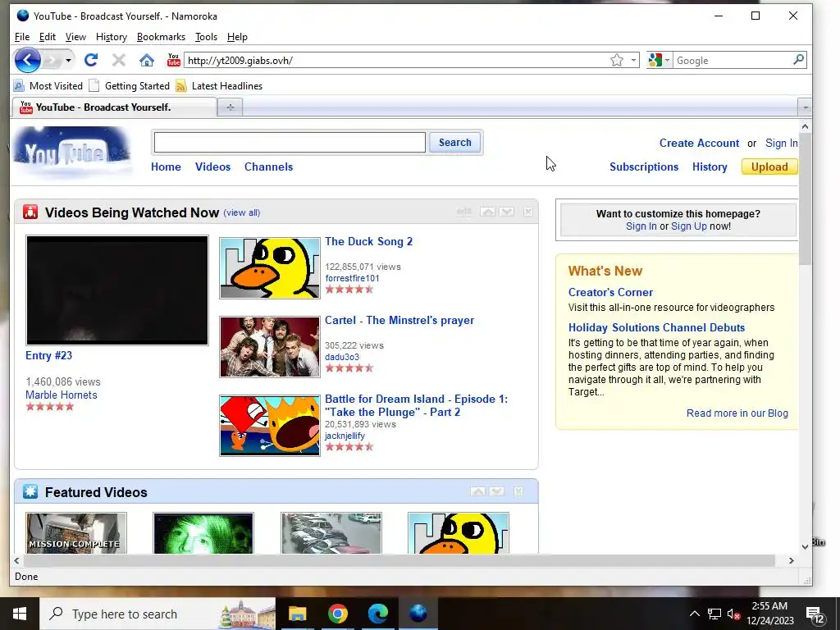Click the Cartel band video thumbnail
Screen dimensions: 840x630
[269, 347]
